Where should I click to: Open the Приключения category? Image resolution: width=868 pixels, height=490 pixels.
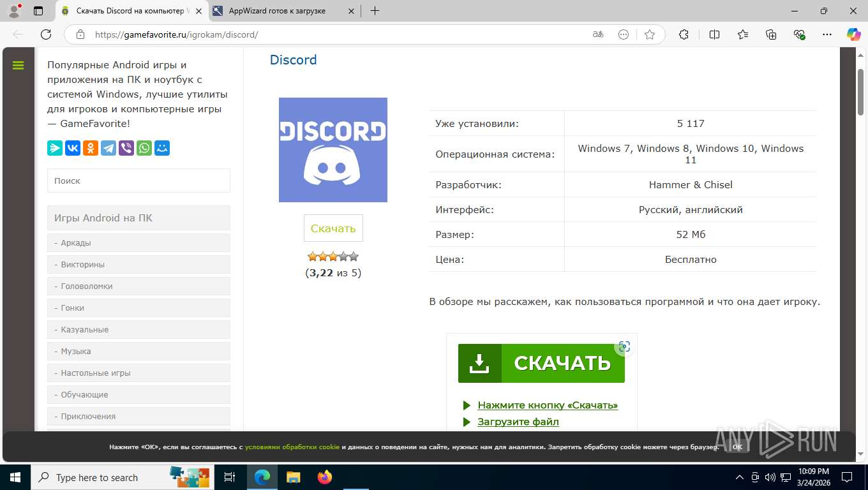click(x=138, y=416)
